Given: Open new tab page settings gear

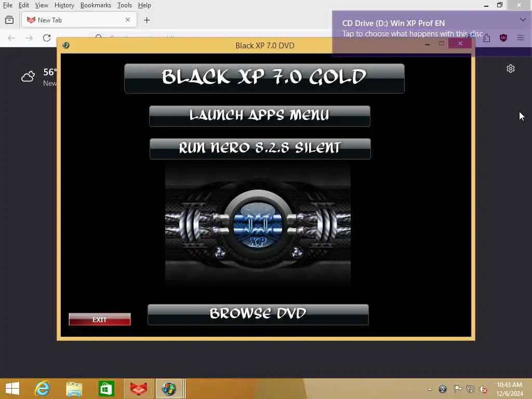Looking at the screenshot, I should click(511, 69).
